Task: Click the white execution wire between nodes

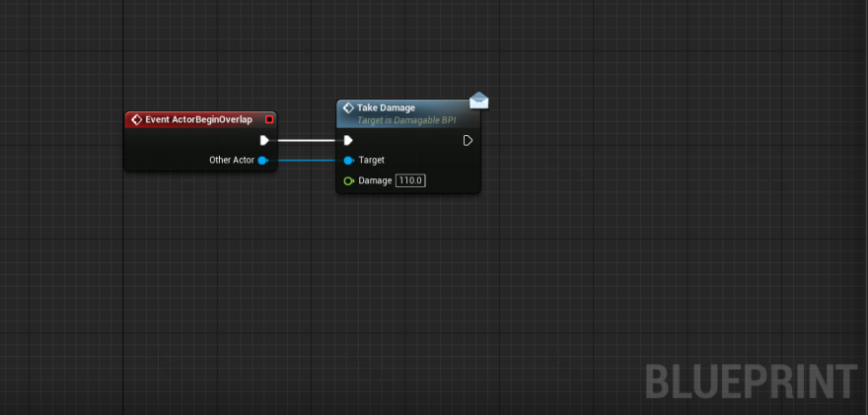Action: [305, 140]
